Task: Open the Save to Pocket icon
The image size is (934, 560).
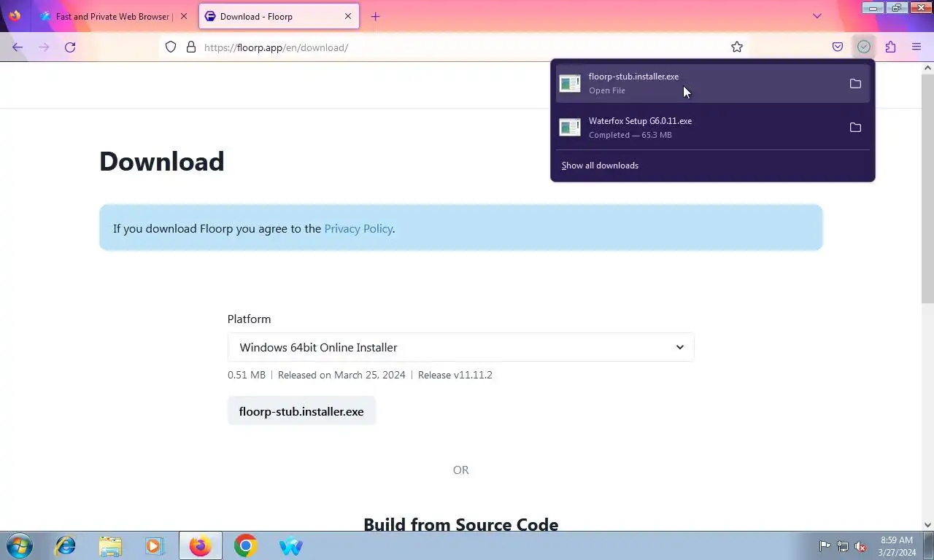Action: [x=838, y=47]
